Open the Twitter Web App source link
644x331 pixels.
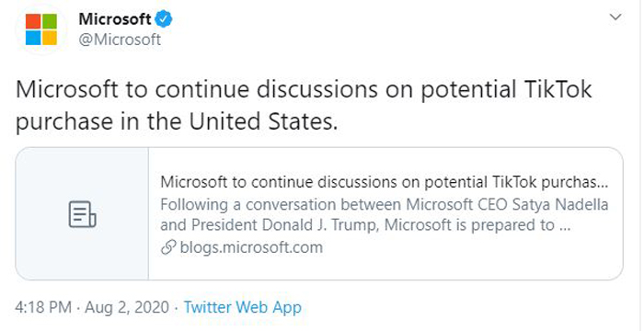tap(242, 307)
